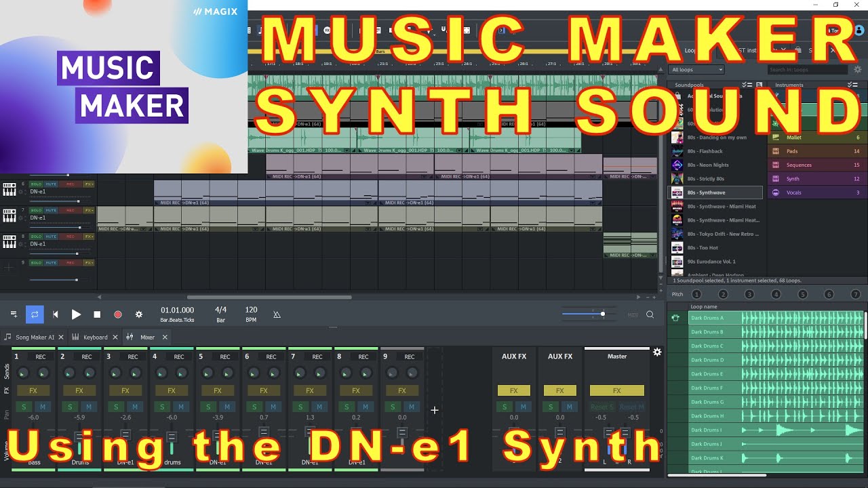
Task: Open instrument icon of track 7
Action: (x=9, y=216)
